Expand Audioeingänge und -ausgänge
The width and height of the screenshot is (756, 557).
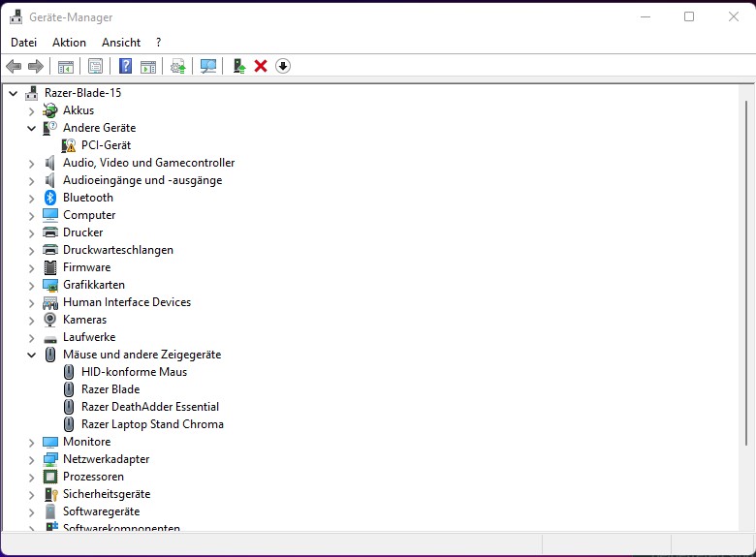coord(32,181)
